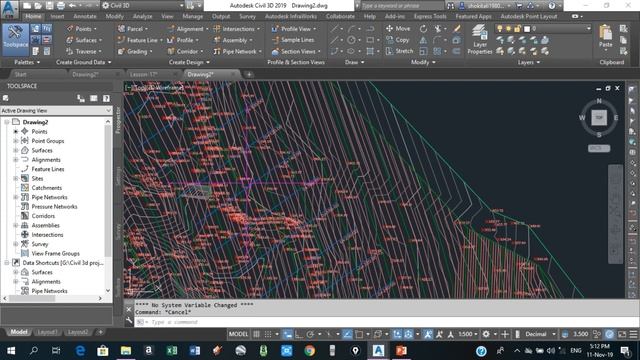
Task: Open the Toolspace palette button
Action: tap(16, 39)
